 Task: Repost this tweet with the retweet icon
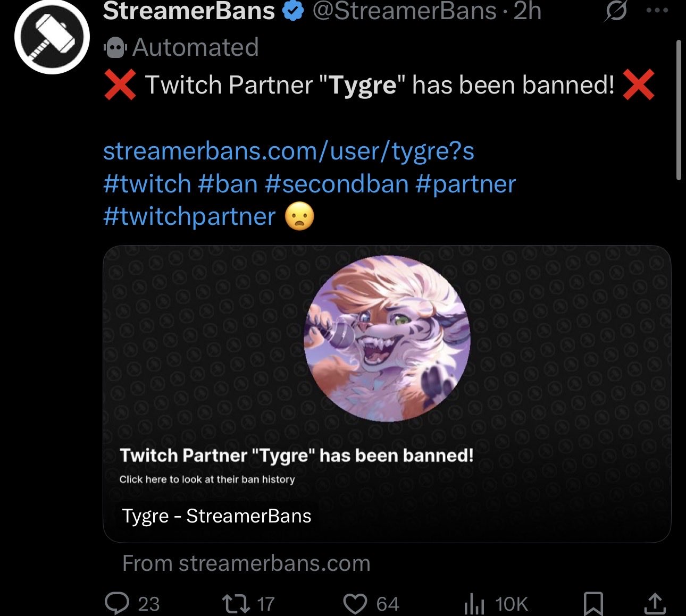click(x=237, y=603)
